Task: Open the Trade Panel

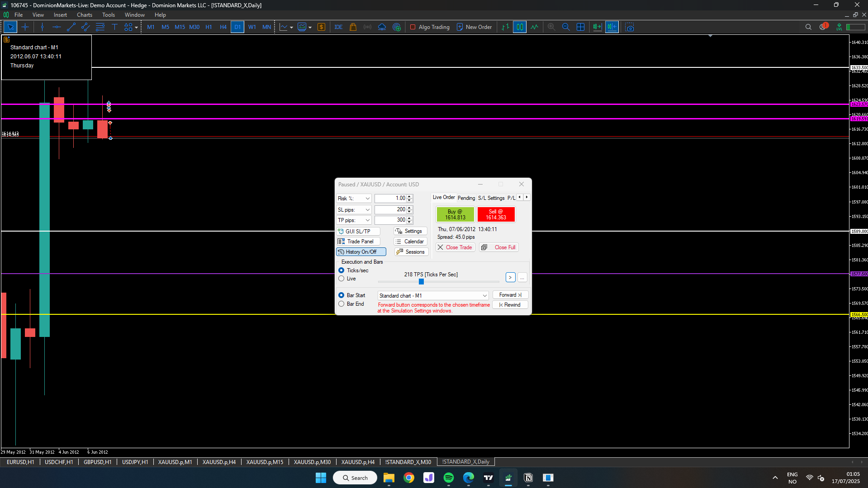Action: point(358,242)
